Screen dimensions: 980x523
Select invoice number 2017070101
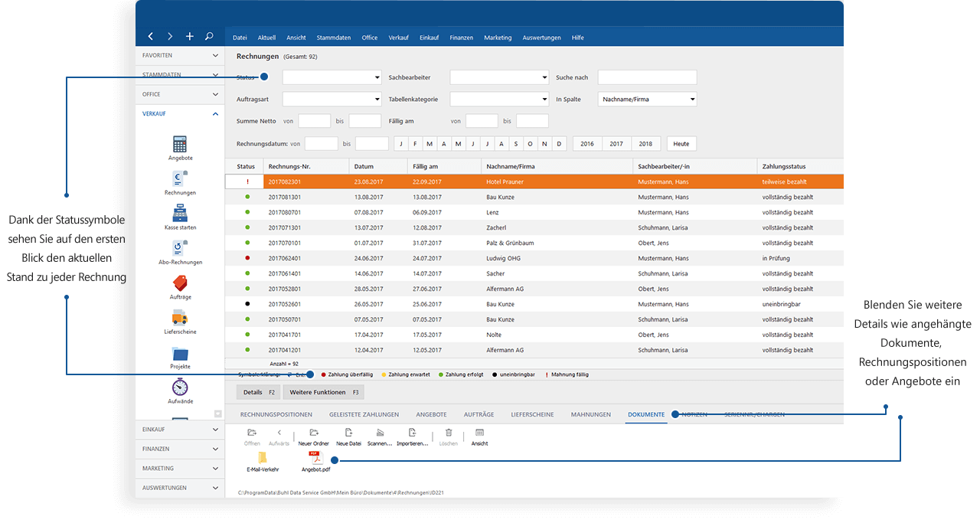[285, 243]
